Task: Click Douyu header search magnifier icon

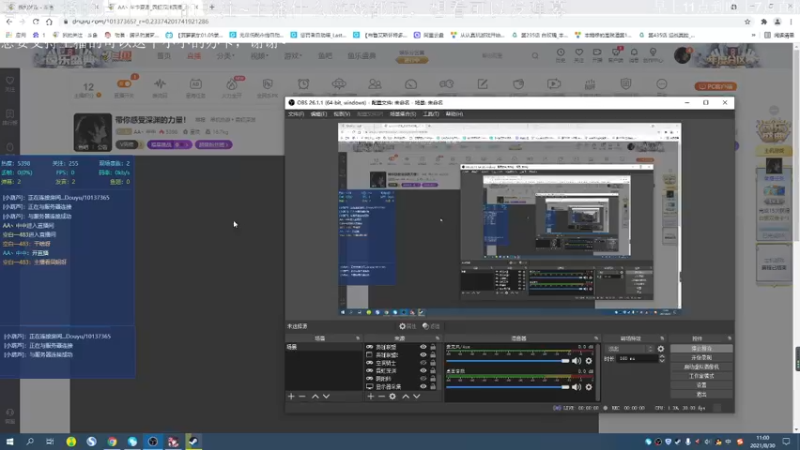Action: [535, 56]
